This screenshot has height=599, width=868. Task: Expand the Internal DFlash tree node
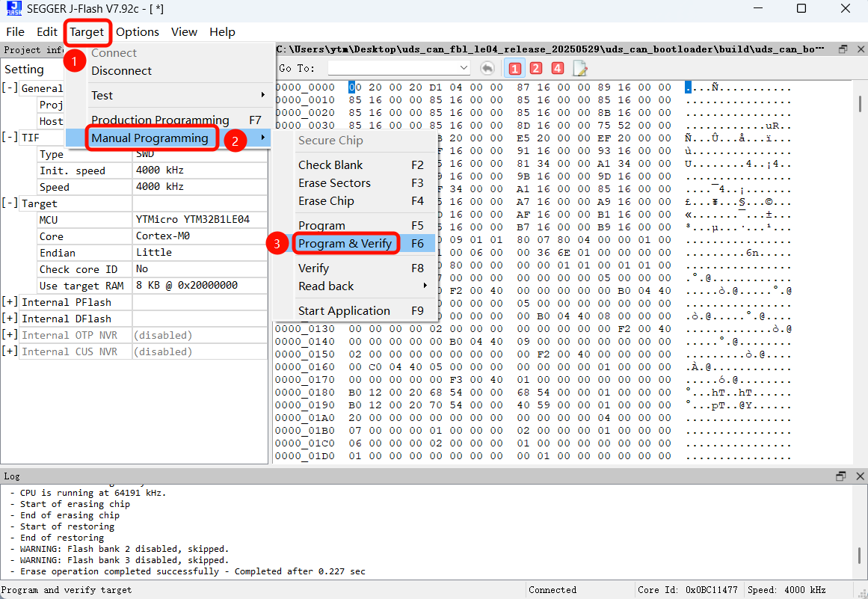pyautogui.click(x=10, y=319)
